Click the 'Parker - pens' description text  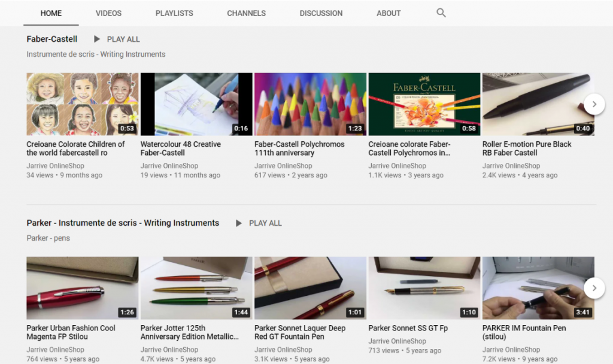[x=48, y=238]
